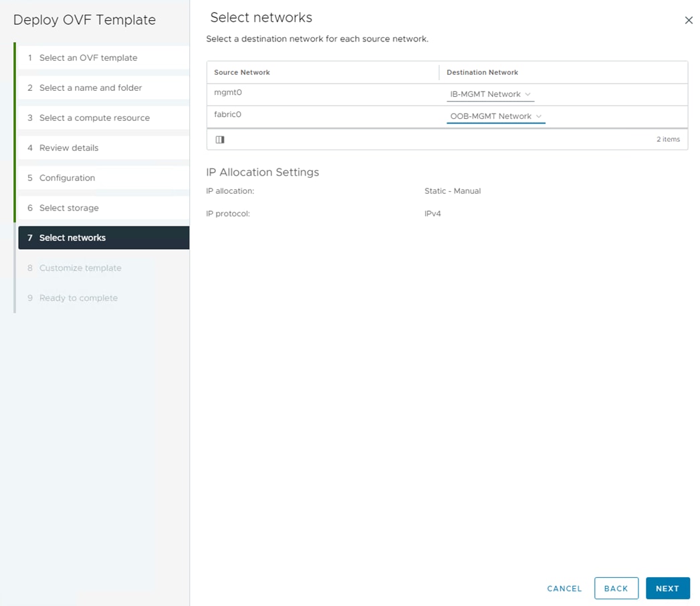700x606 pixels.
Task: Jump to step 3 Select a compute resource
Action: (x=94, y=118)
